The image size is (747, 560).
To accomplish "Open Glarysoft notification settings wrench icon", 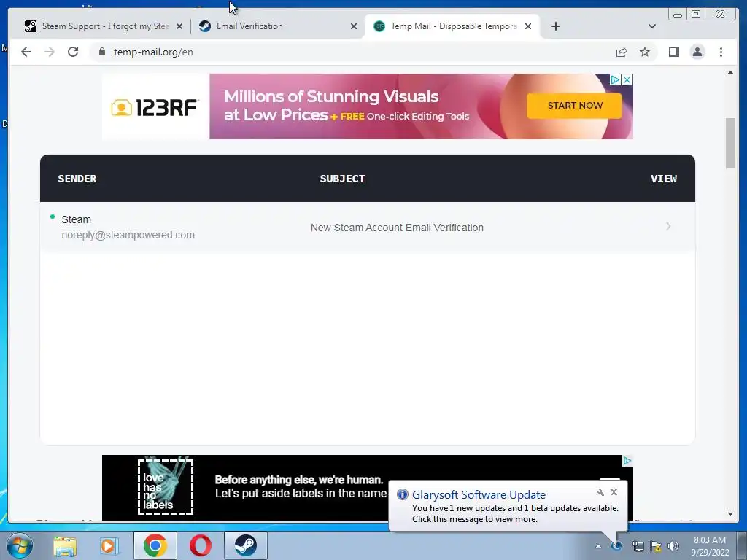I will (600, 492).
